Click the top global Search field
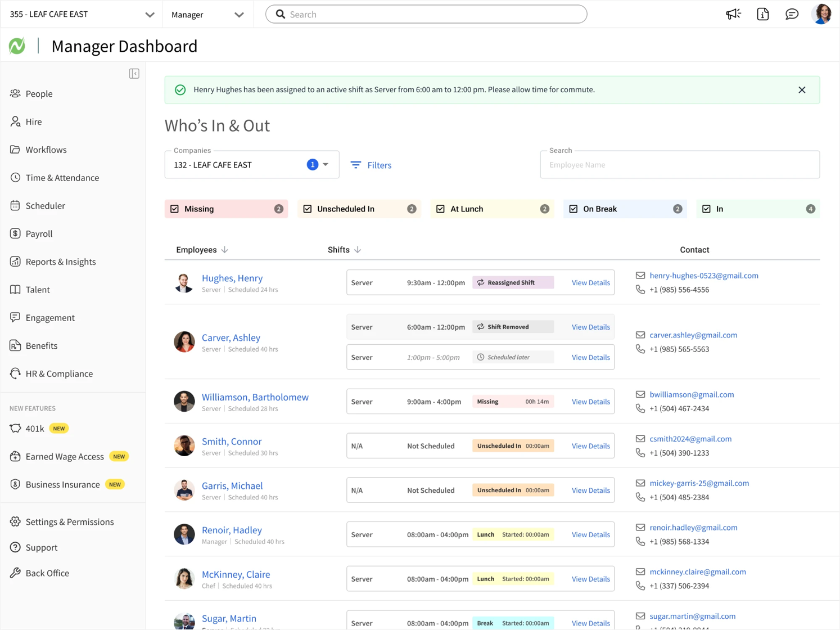Screen dimensions: 840x630 tap(426, 14)
